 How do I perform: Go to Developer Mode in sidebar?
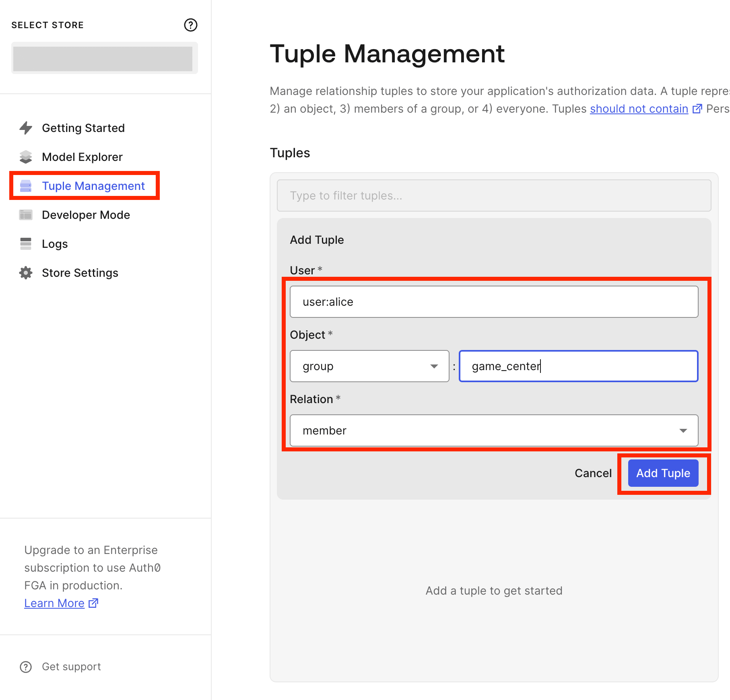pyautogui.click(x=86, y=215)
